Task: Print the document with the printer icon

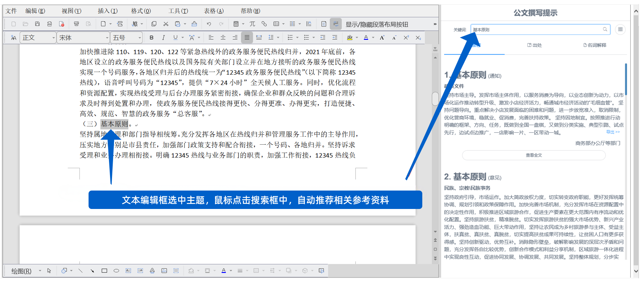Action: pos(76,24)
